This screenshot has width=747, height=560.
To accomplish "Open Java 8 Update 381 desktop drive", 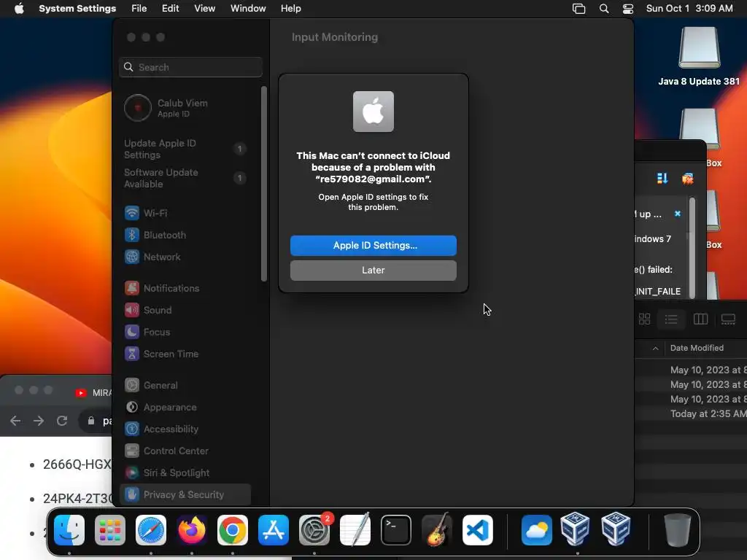I will (x=699, y=56).
